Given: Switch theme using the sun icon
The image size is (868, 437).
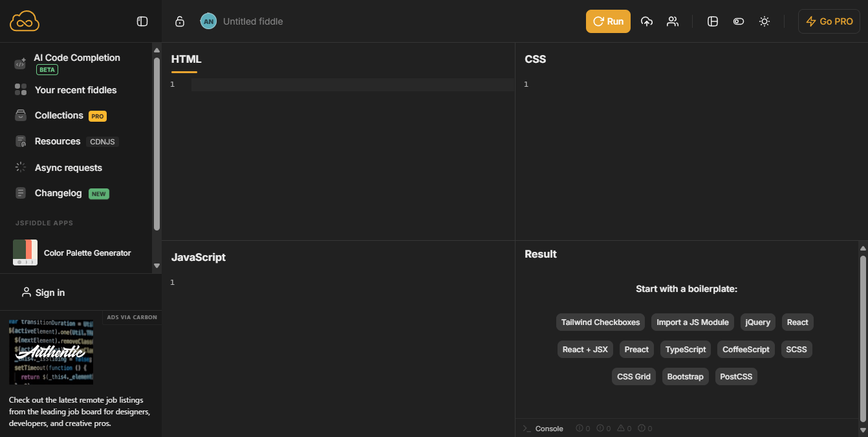Looking at the screenshot, I should click(764, 21).
